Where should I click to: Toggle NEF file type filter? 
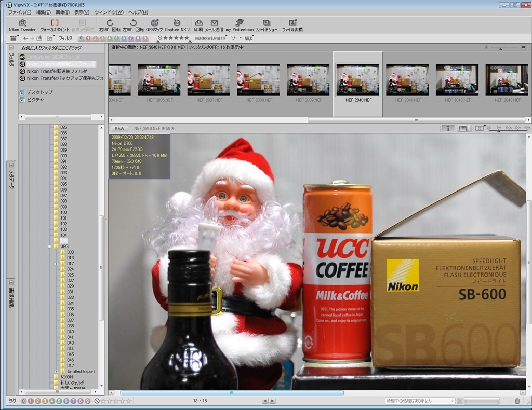click(198, 38)
